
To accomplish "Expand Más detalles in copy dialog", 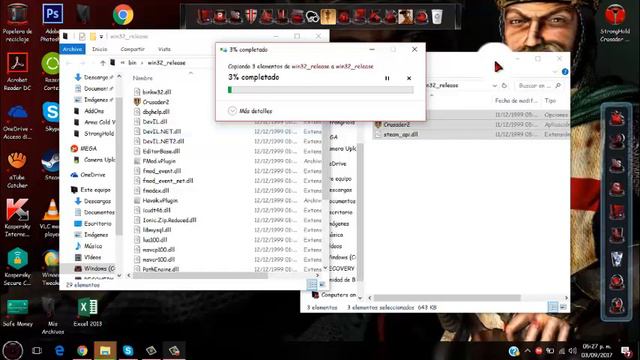I will 250,111.
